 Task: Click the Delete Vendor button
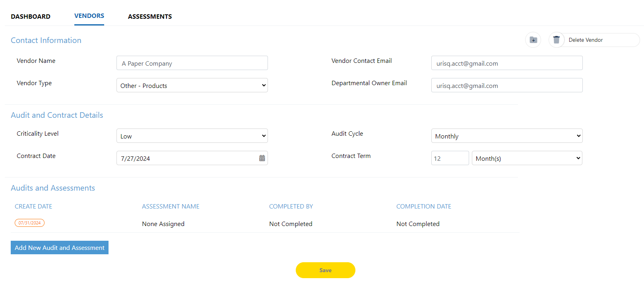(594, 40)
